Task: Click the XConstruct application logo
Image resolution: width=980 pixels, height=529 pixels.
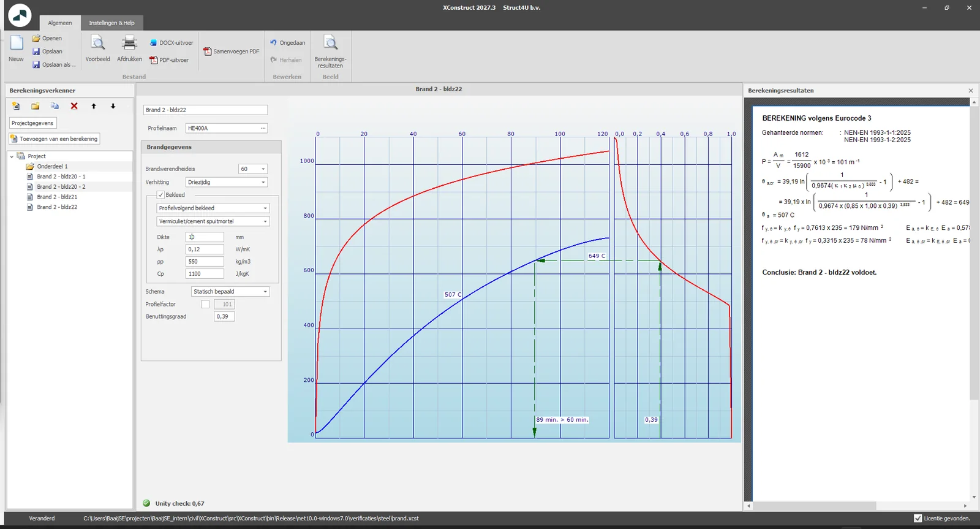Action: click(x=20, y=15)
